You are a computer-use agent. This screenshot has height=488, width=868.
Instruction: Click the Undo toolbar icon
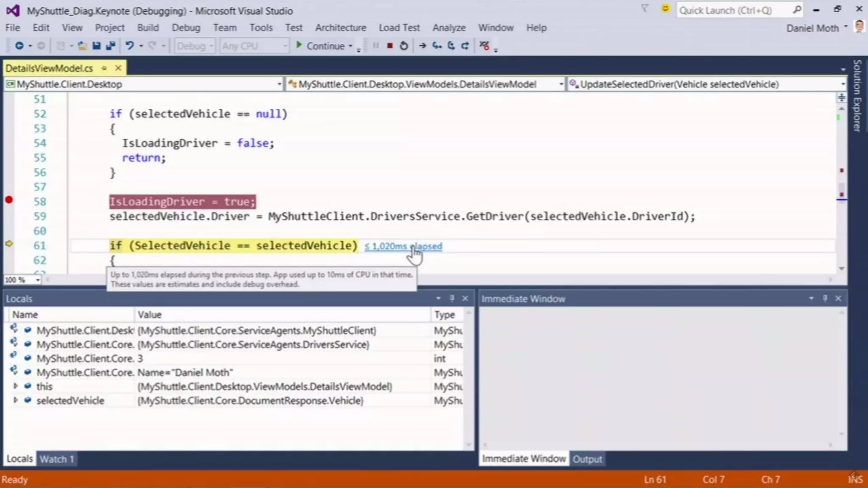click(x=130, y=46)
